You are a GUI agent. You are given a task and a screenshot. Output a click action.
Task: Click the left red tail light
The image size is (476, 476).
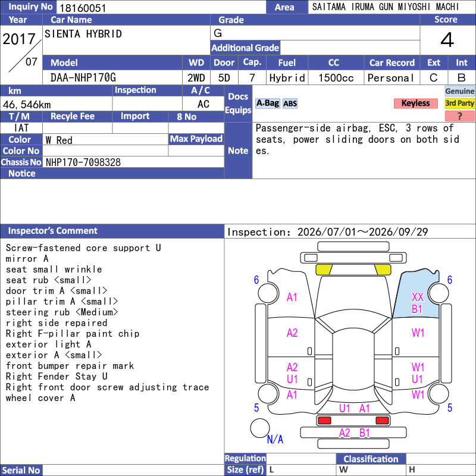click(x=324, y=421)
